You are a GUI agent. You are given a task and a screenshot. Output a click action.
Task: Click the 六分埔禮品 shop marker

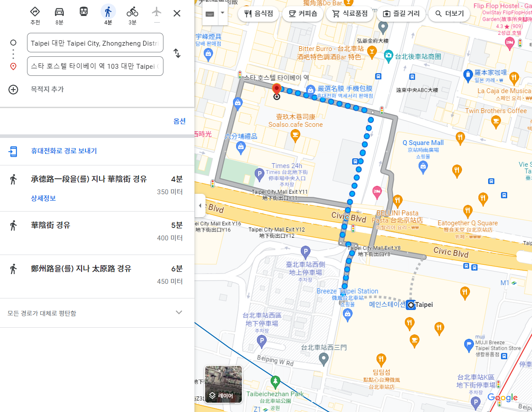coord(241,148)
